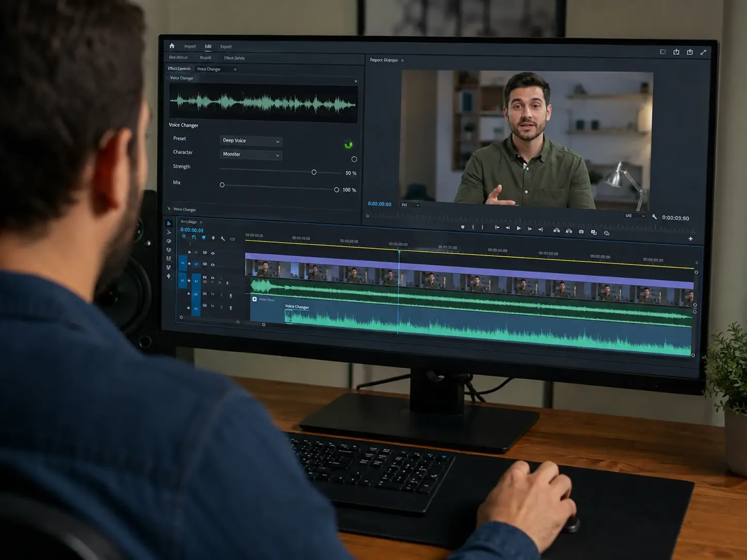Viewport: 747px width, 560px height.
Task: Close the Voice Changer waveform preview panel
Action: (355, 81)
